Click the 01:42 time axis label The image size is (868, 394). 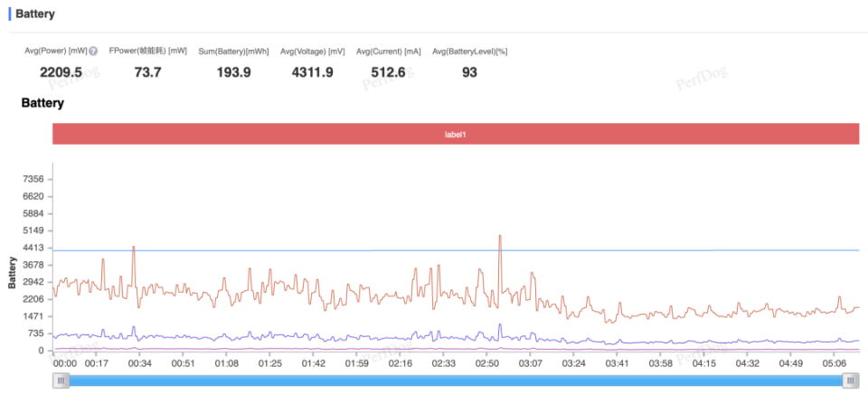(313, 363)
